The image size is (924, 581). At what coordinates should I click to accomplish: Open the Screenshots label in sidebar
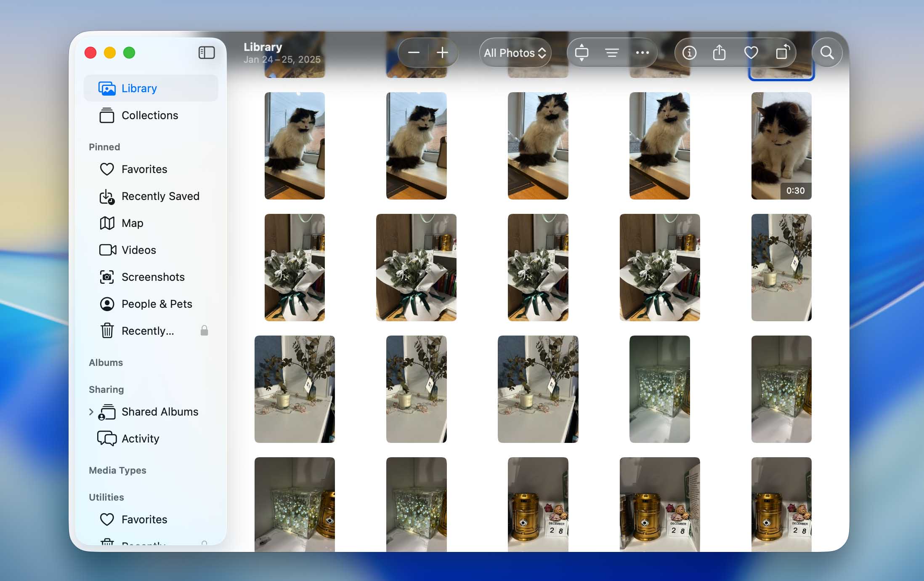(x=153, y=277)
